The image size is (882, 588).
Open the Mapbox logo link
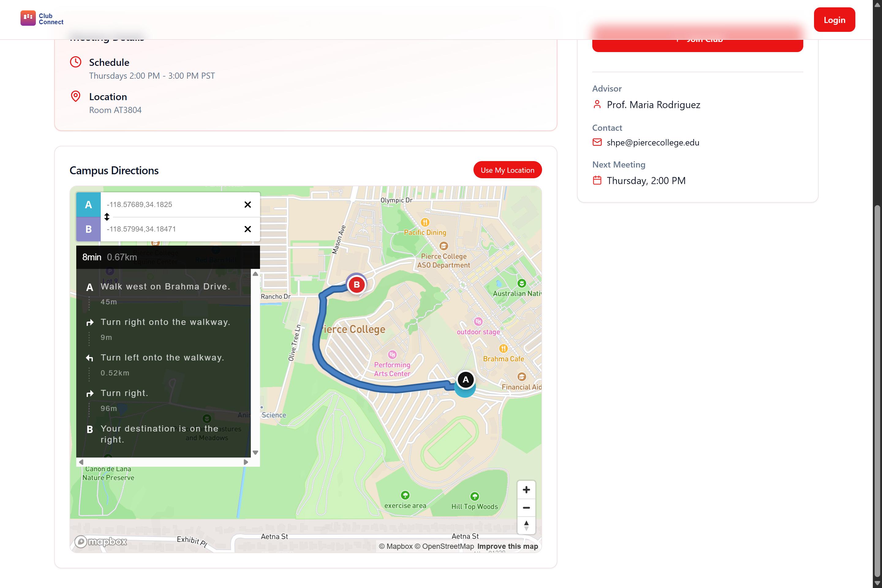coord(101,541)
